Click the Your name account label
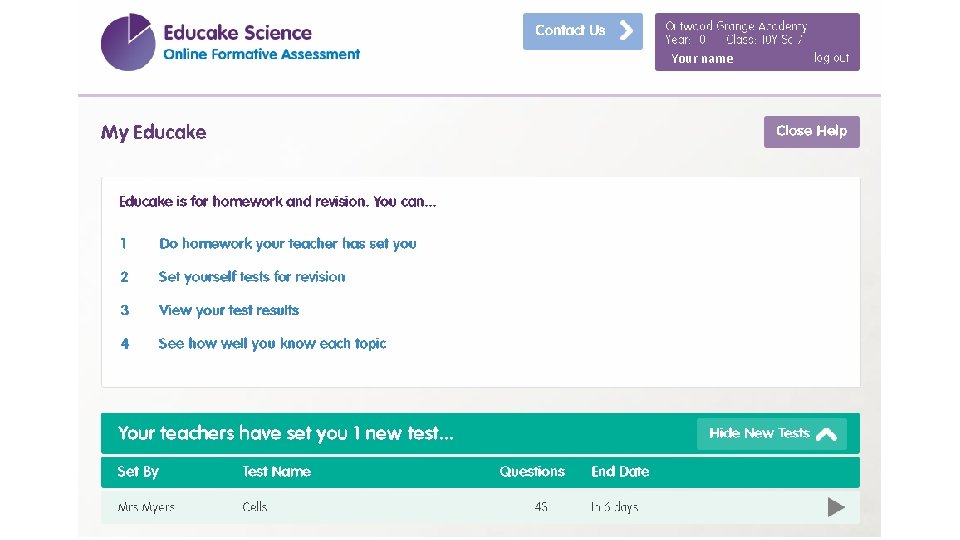Screen dimensions: 960x540 tap(702, 59)
